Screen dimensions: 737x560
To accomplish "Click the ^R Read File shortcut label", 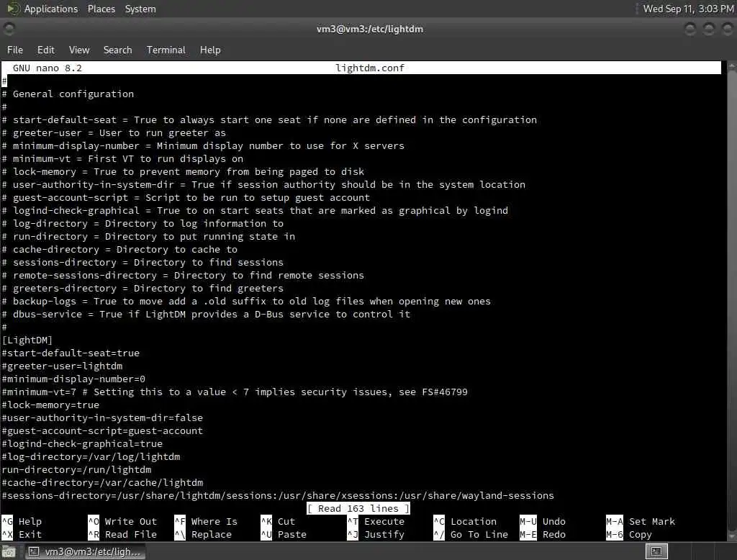I will [122, 535].
